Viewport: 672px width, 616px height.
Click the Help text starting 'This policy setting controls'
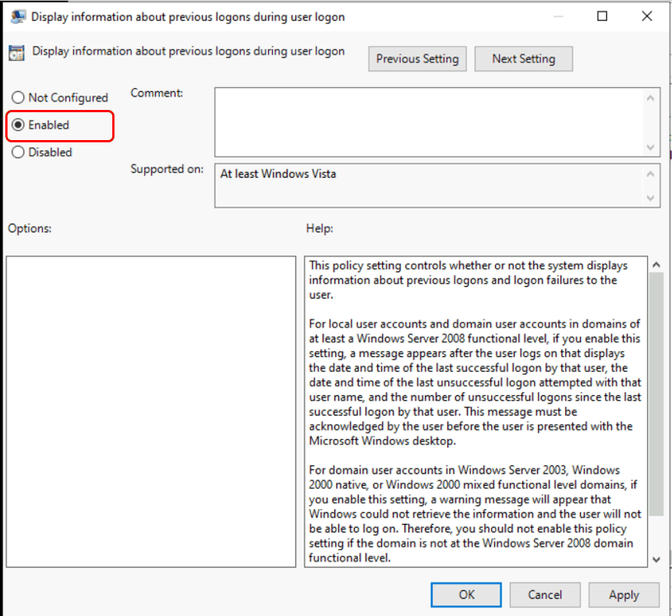[469, 279]
